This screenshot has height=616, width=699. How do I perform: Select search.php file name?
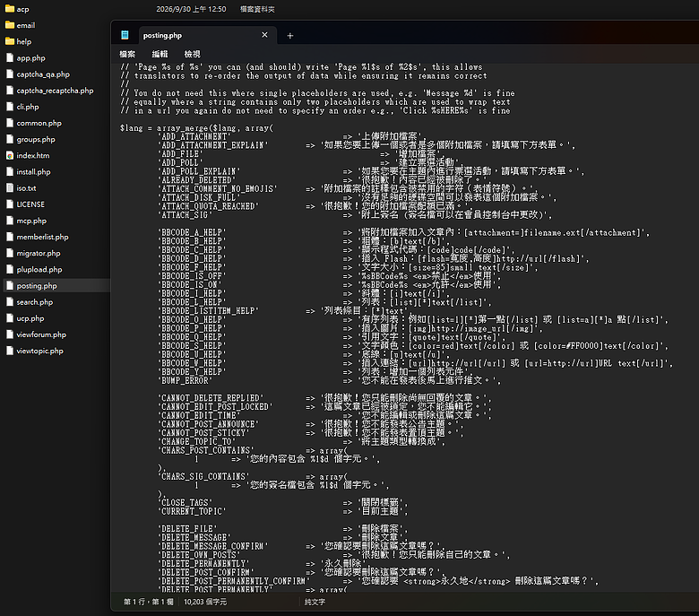click(x=35, y=302)
